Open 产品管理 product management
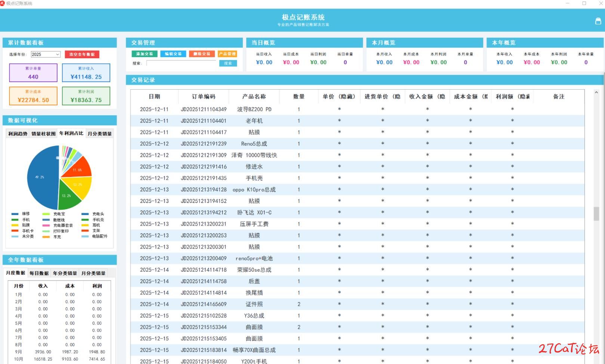605x364 pixels. [x=227, y=54]
